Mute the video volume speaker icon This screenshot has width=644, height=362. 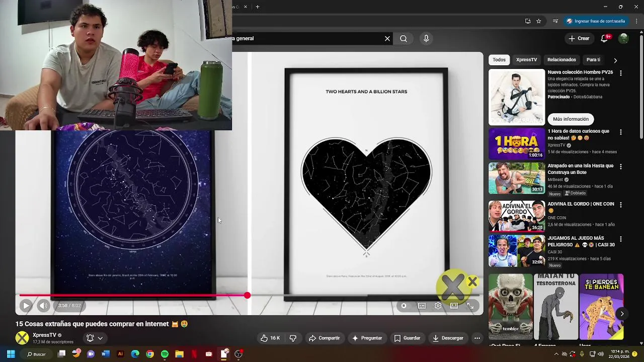tap(44, 305)
